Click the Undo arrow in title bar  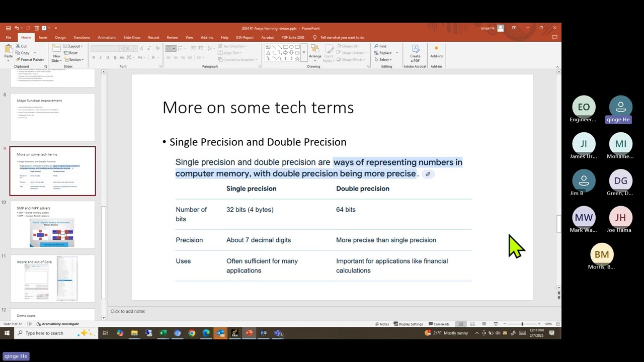click(17, 28)
